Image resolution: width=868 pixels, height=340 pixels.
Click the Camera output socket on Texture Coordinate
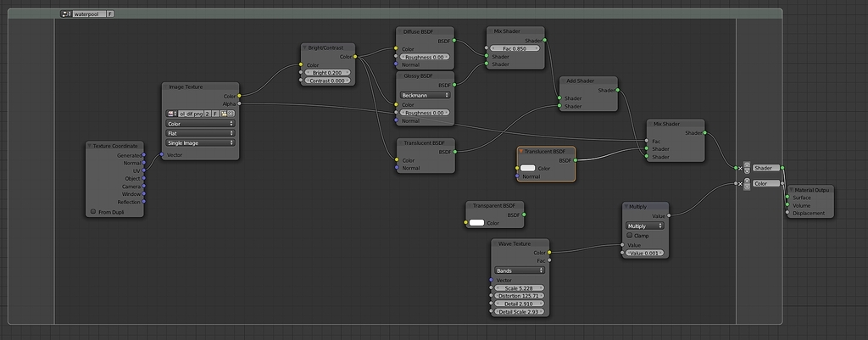pyautogui.click(x=144, y=187)
